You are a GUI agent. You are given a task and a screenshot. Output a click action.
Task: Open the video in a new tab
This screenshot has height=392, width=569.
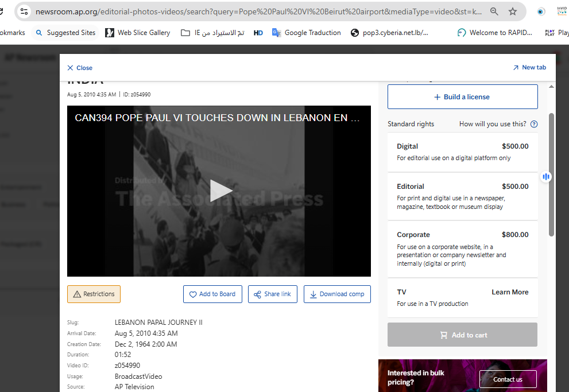pos(529,68)
